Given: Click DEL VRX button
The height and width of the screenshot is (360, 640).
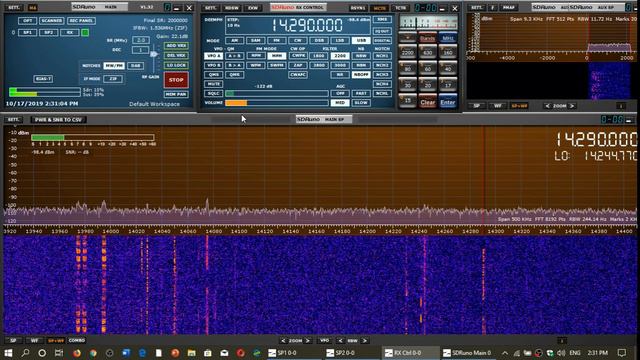Looking at the screenshot, I should (x=176, y=55).
